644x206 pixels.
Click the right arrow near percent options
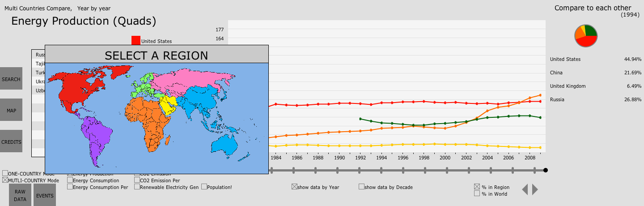[535, 190]
